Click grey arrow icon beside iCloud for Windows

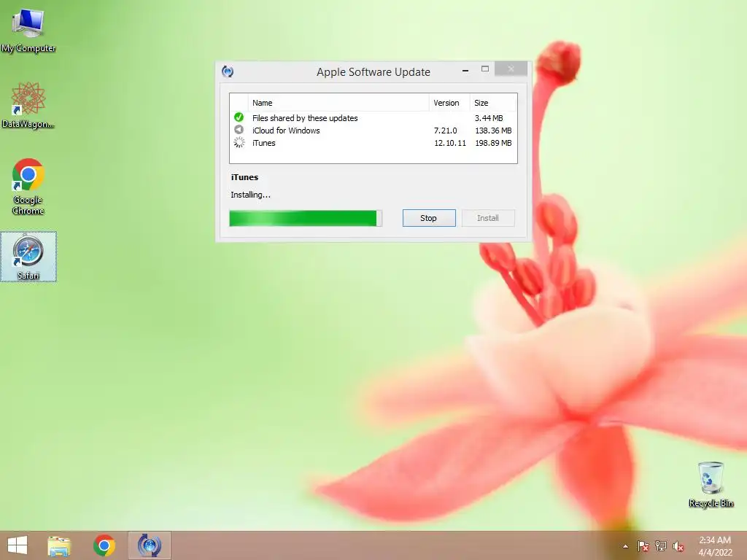tap(239, 130)
